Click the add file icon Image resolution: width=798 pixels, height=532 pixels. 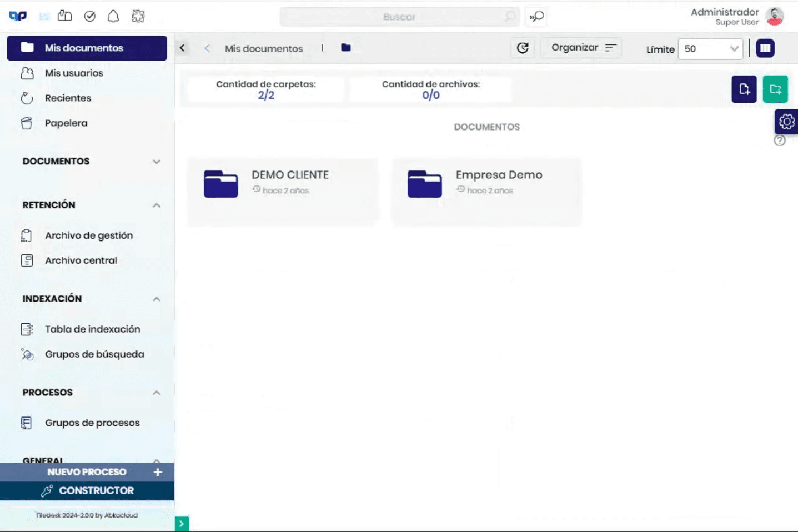[744, 89]
